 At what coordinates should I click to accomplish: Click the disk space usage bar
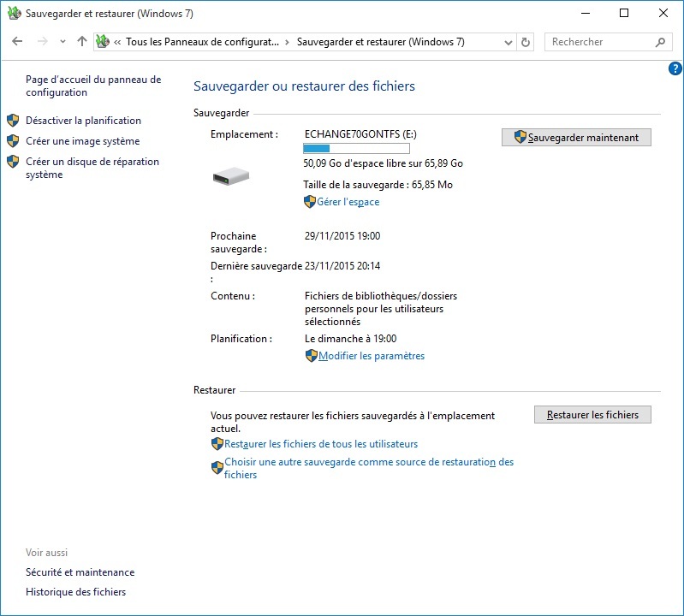click(x=356, y=149)
